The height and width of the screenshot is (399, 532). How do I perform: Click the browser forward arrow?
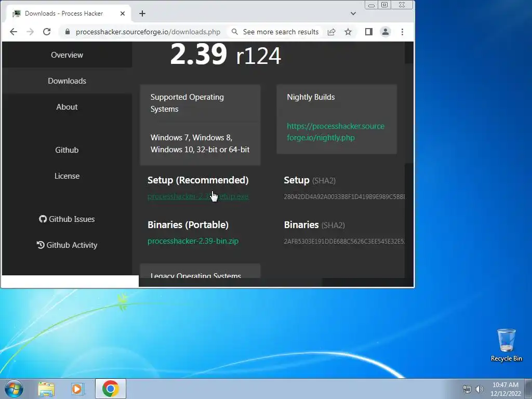[30, 32]
